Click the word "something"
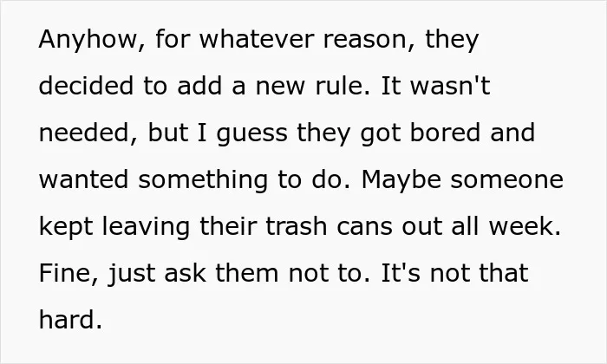 [203, 180]
